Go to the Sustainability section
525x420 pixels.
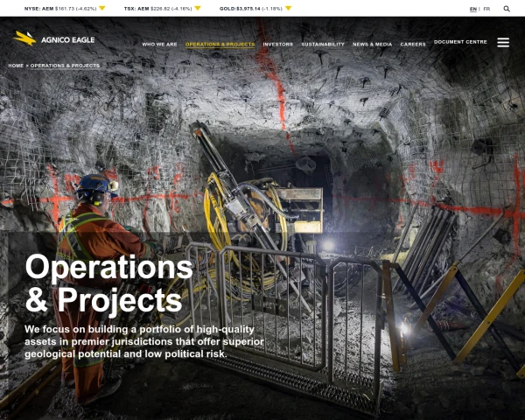(323, 44)
